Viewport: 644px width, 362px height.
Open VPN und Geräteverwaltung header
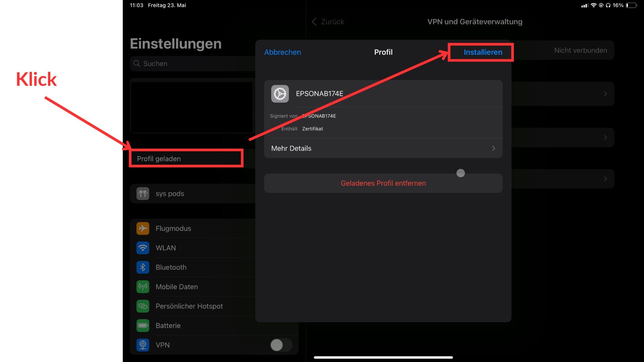click(475, 21)
